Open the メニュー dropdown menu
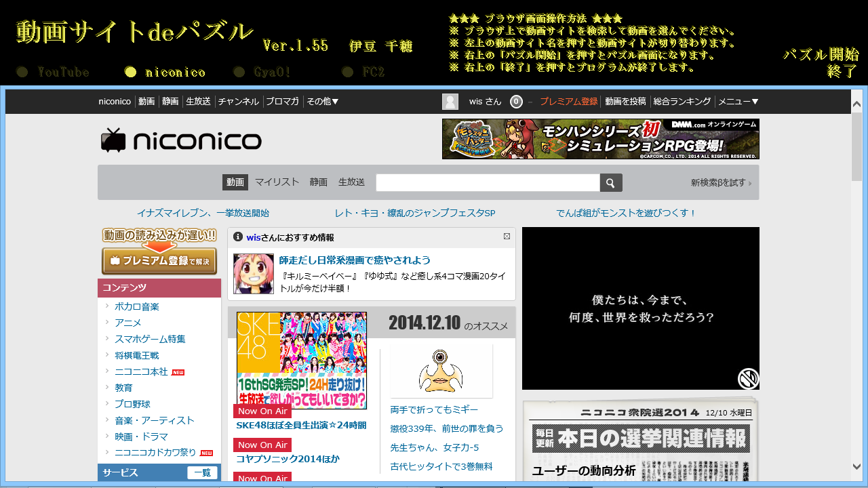The image size is (868, 488). (739, 101)
